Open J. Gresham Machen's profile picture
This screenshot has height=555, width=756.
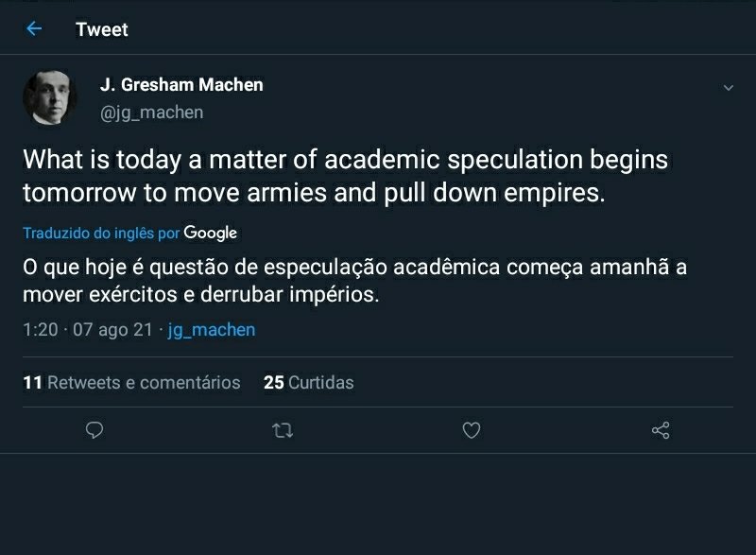[50, 97]
